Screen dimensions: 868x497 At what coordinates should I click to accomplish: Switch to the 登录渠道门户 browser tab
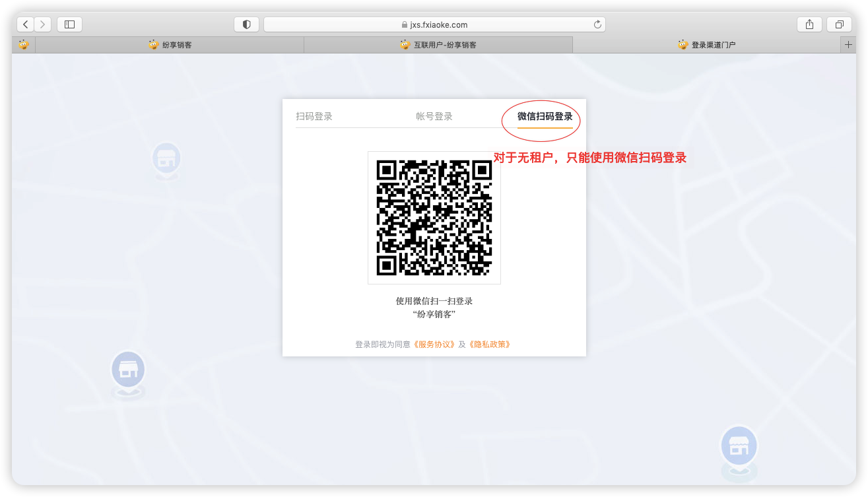pyautogui.click(x=706, y=45)
